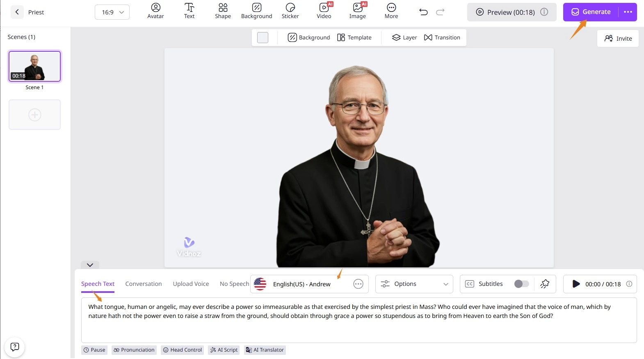Open the help icon at bottom left
The height and width of the screenshot is (359, 644).
click(x=15, y=347)
